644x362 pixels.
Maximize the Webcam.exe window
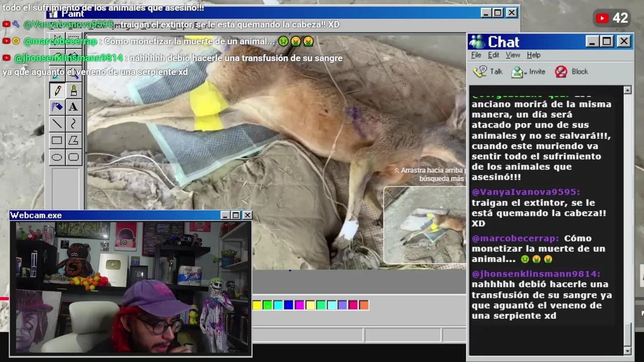pyautogui.click(x=235, y=215)
